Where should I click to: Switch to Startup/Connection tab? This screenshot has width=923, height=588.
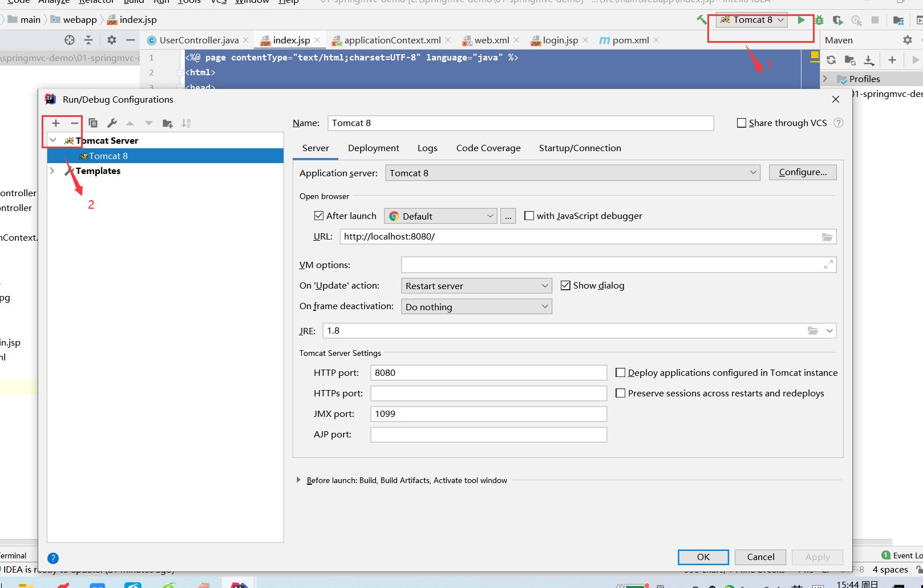580,148
